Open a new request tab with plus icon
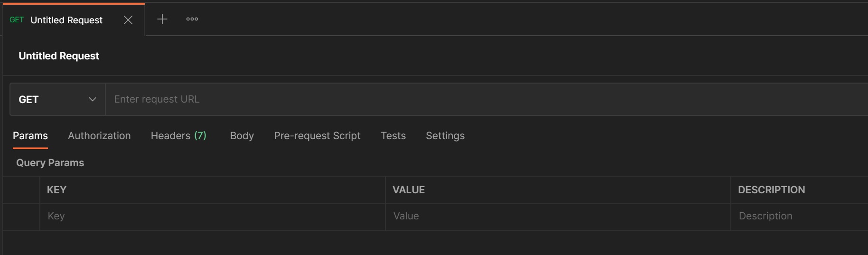The image size is (868, 255). [162, 19]
